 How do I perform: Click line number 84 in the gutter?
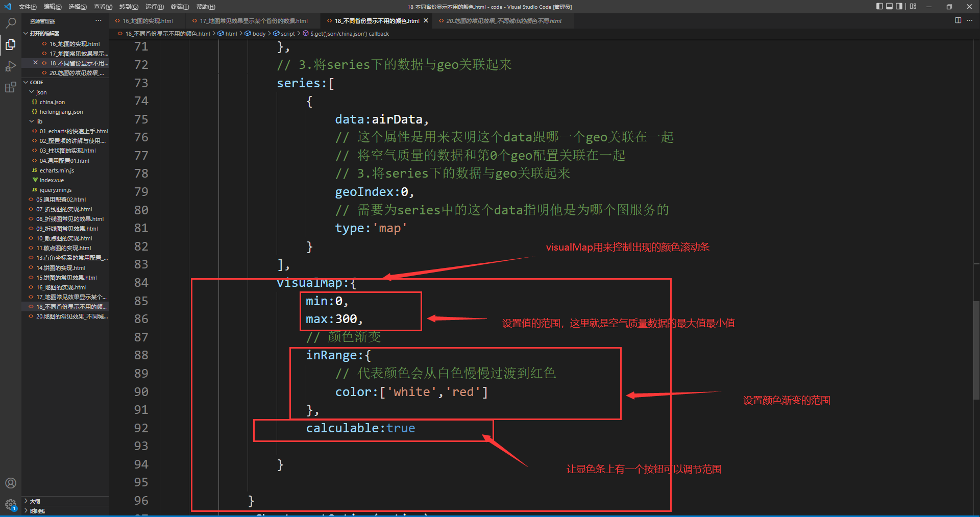[141, 283]
